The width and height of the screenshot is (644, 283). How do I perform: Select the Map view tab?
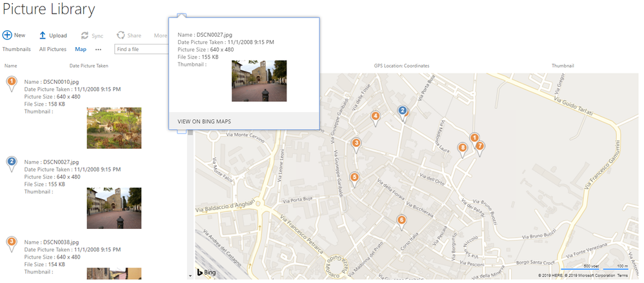(81, 49)
